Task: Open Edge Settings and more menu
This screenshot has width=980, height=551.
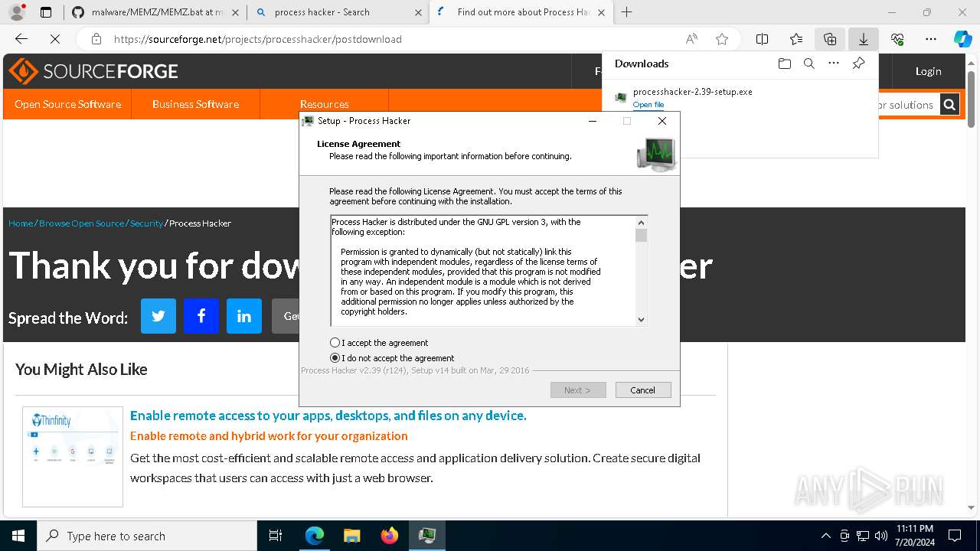Action: pos(931,39)
